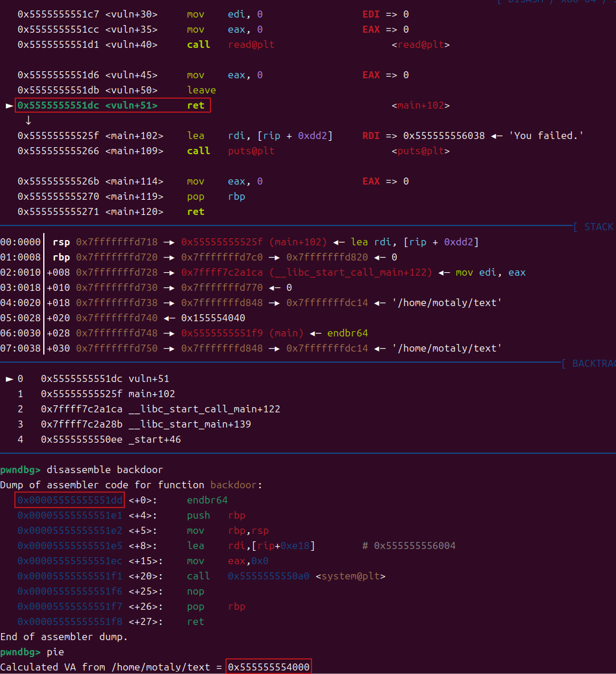616x674 pixels.
Task: Click the PIE base value 0x555555554000
Action: (x=269, y=667)
